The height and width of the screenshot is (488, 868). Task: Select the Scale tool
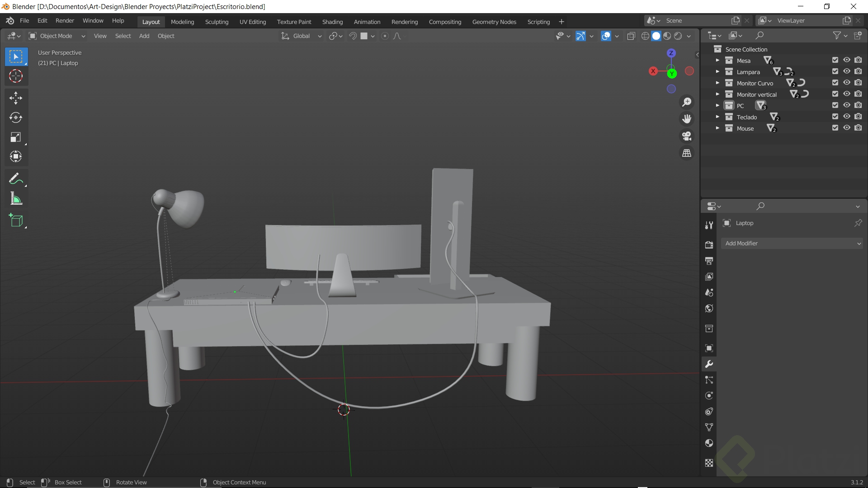click(16, 137)
